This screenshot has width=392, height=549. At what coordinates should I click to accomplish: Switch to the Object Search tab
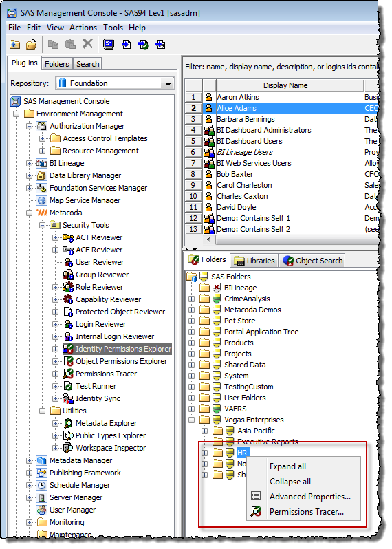point(312,261)
